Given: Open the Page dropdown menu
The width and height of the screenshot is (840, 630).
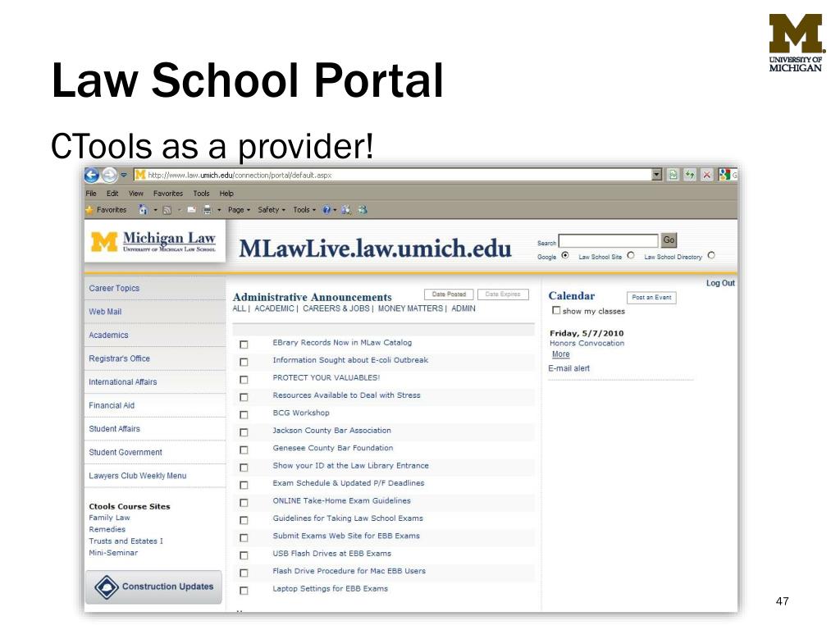Looking at the screenshot, I should 239,210.
